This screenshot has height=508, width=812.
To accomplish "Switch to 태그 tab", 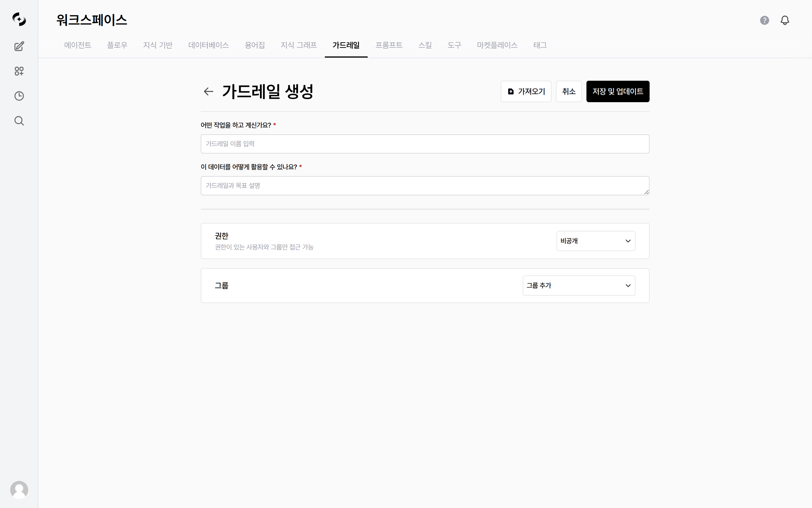I will [540, 45].
